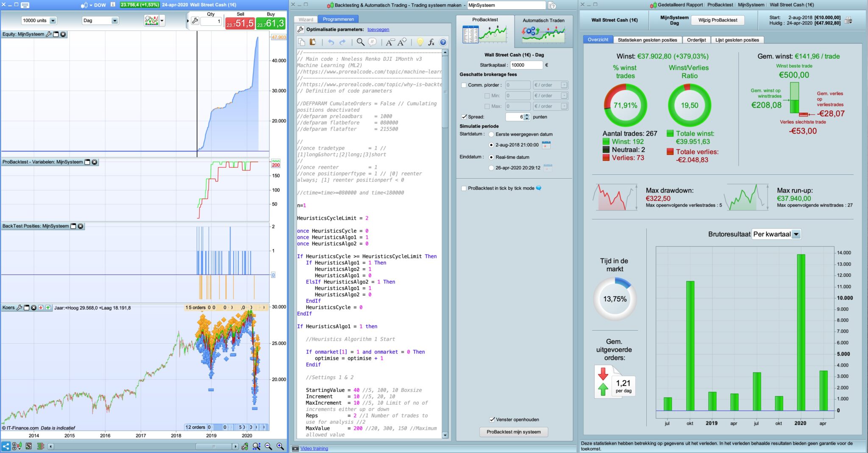Print the detailed report
Screen dimensions: 868x453
[848, 20]
